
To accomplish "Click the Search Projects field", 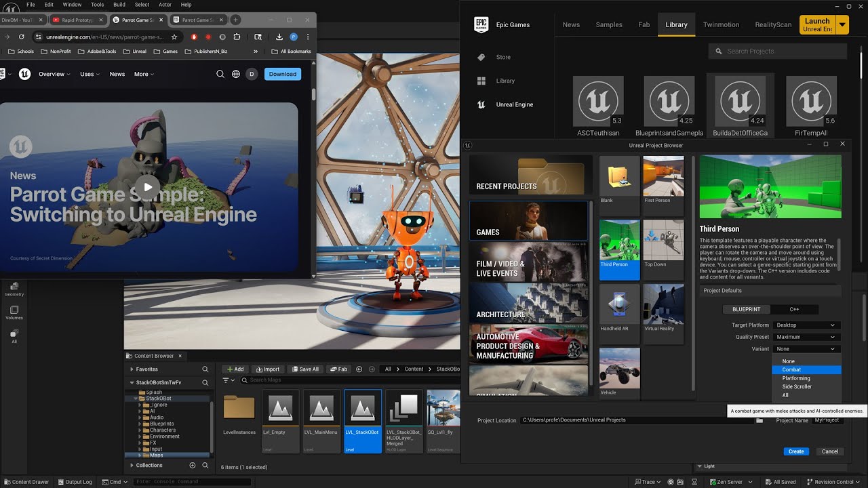I will pyautogui.click(x=778, y=51).
